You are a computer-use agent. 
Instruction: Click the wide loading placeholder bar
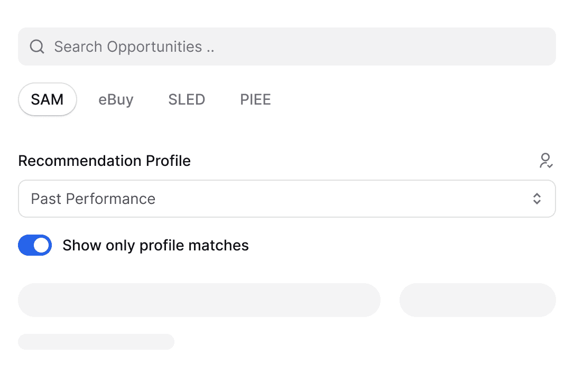pos(199,300)
